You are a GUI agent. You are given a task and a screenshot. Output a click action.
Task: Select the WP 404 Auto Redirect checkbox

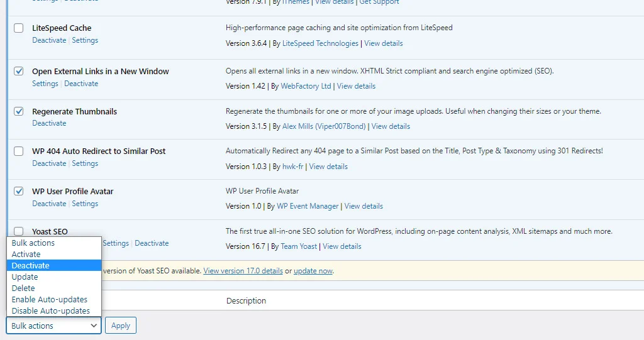[19, 151]
